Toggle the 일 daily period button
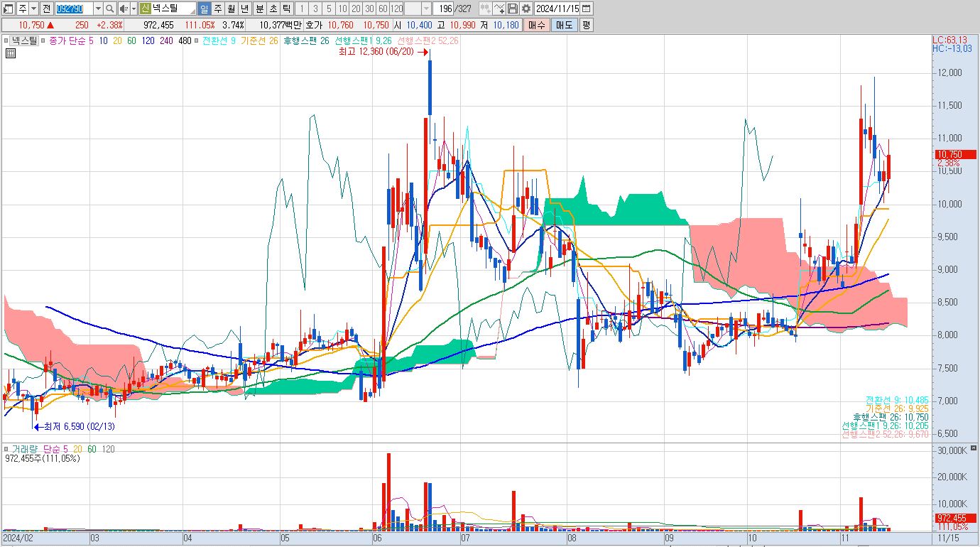 (x=205, y=9)
